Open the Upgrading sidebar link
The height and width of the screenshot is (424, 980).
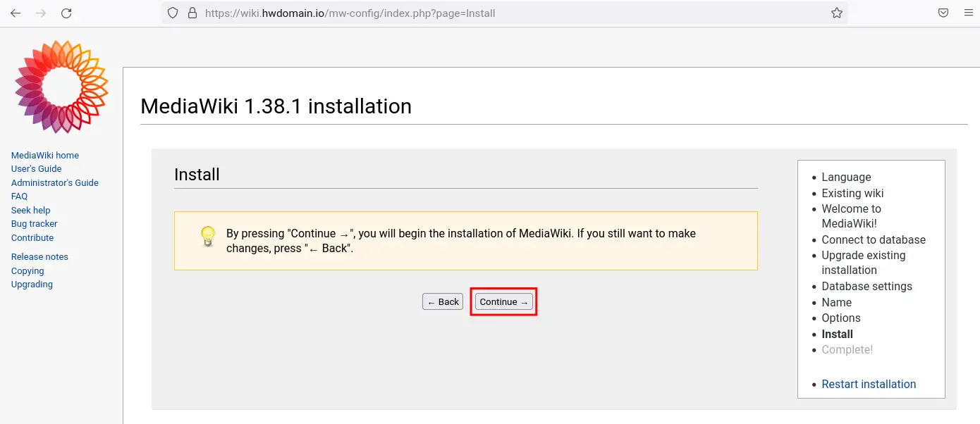coord(32,285)
